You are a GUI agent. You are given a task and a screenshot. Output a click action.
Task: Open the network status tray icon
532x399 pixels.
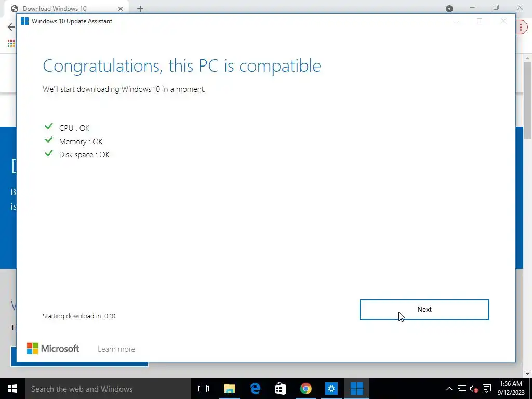462,389
